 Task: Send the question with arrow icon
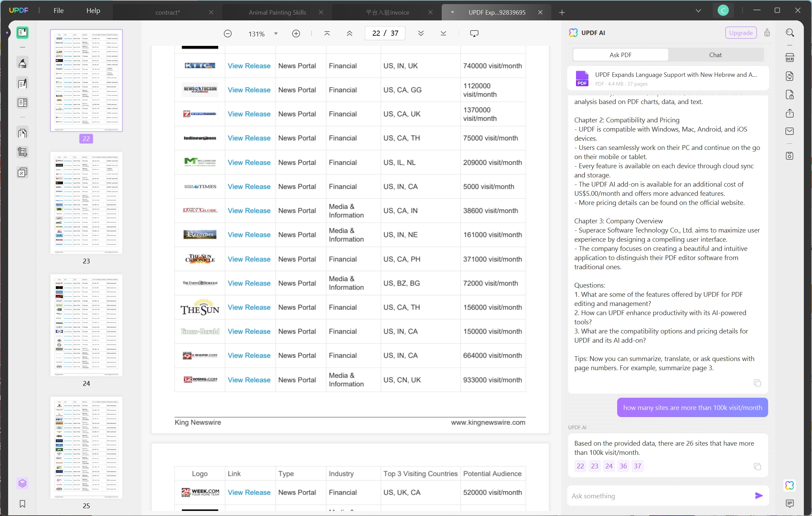tap(759, 496)
